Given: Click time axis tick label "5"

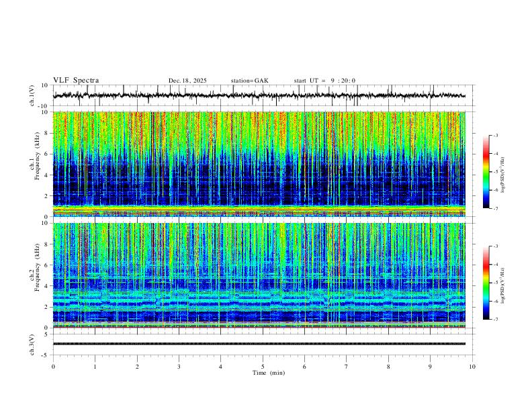Looking at the screenshot, I should (x=263, y=367).
